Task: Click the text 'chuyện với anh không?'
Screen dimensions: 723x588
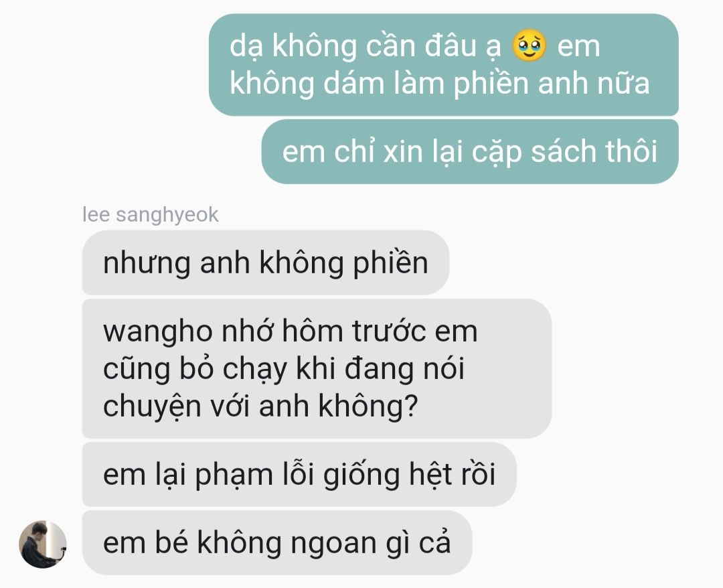Action: (x=260, y=407)
